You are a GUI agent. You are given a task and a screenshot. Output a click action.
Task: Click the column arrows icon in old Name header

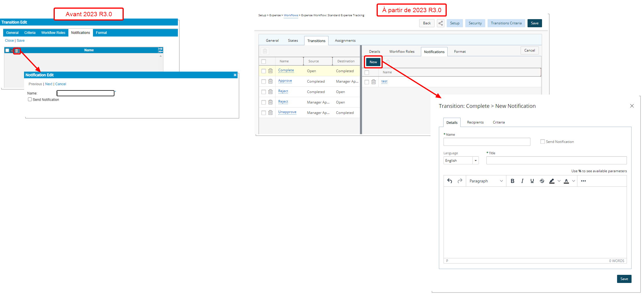160,50
